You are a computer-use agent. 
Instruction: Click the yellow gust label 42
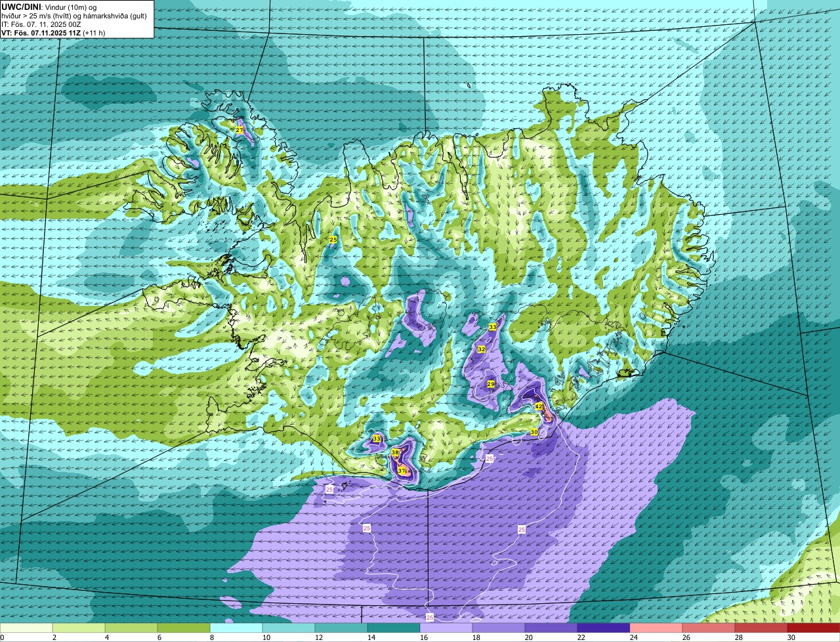click(x=539, y=406)
